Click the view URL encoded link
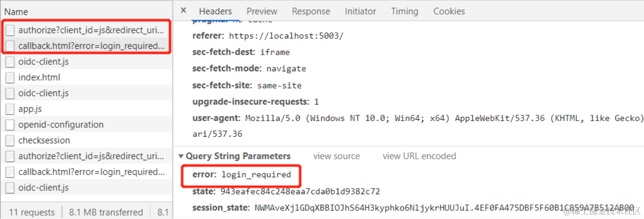Screen dimensions: 644x219 (x=419, y=156)
